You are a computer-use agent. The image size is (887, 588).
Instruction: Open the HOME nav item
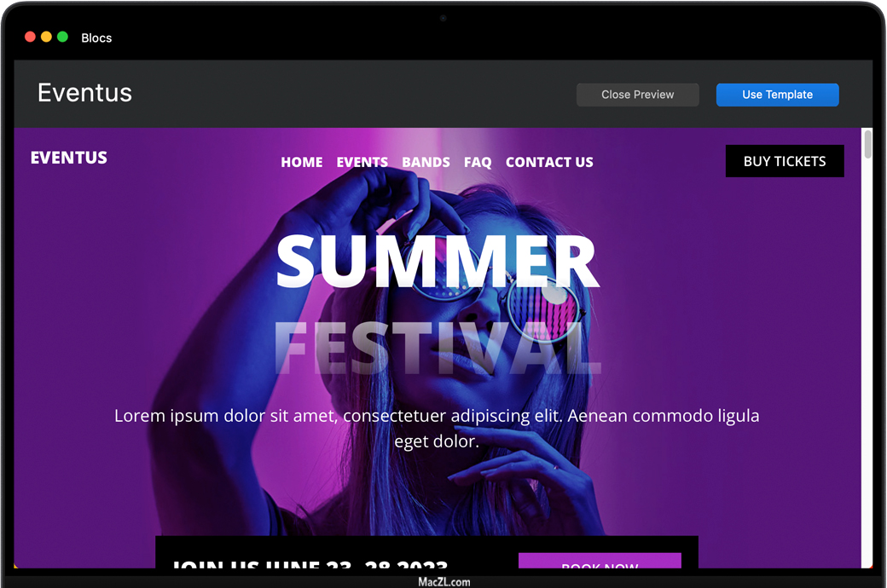coord(302,162)
